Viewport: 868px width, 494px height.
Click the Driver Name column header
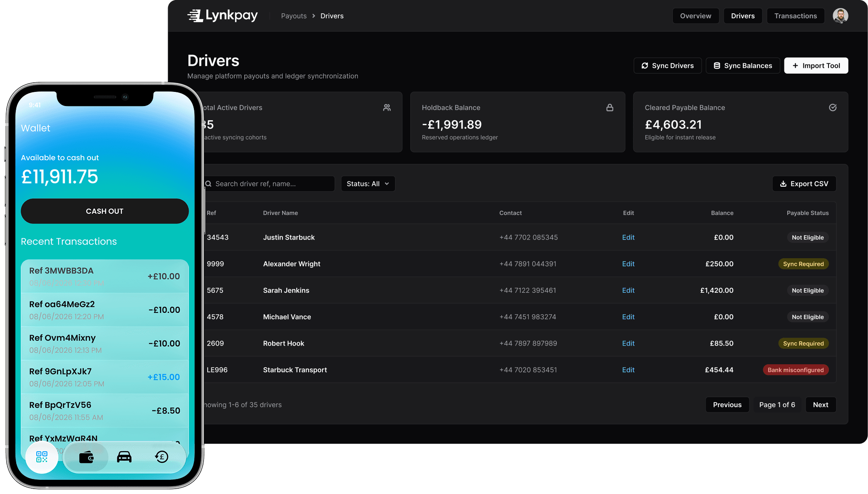280,213
